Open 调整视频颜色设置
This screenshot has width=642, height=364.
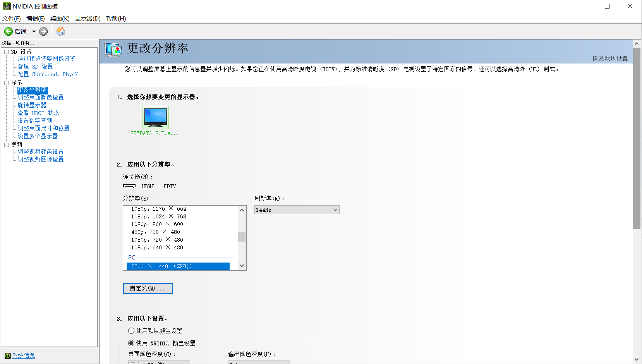41,151
